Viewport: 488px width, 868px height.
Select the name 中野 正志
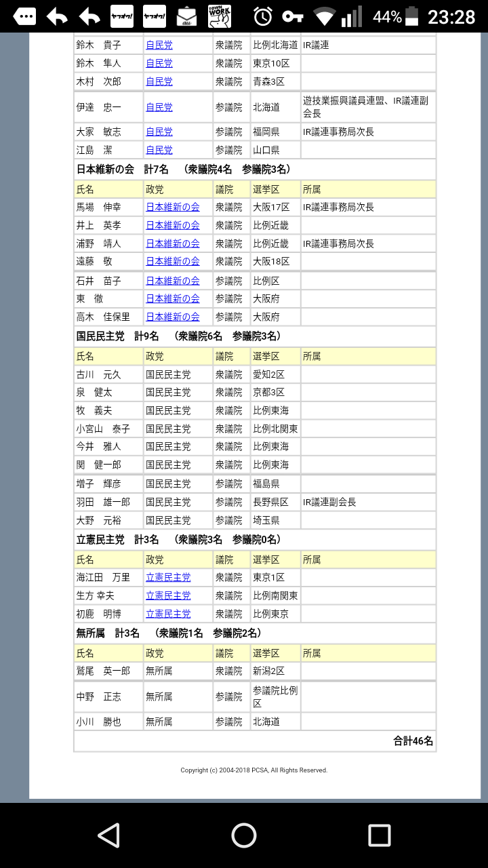point(99,697)
